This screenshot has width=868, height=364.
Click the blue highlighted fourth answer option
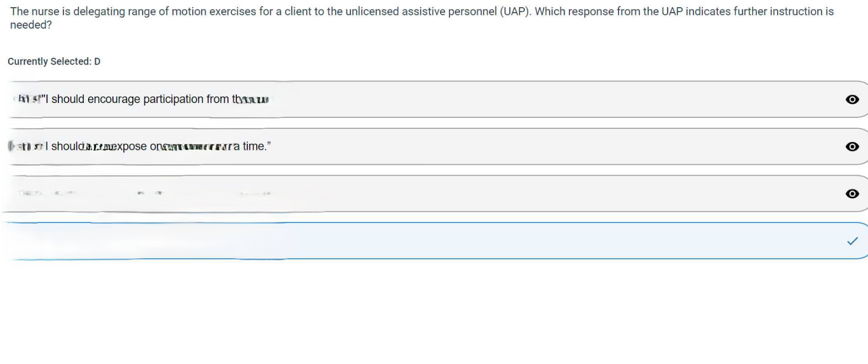(386, 241)
